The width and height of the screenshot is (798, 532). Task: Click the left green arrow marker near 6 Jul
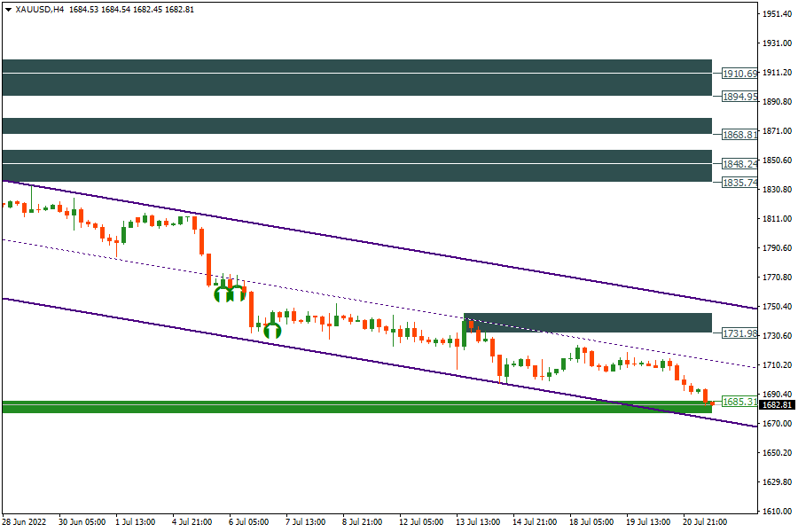pos(220,293)
